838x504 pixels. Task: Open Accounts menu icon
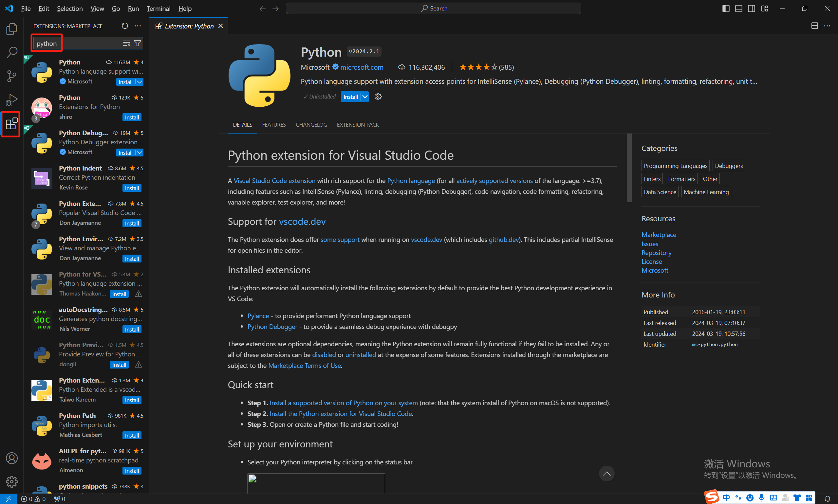(x=11, y=458)
